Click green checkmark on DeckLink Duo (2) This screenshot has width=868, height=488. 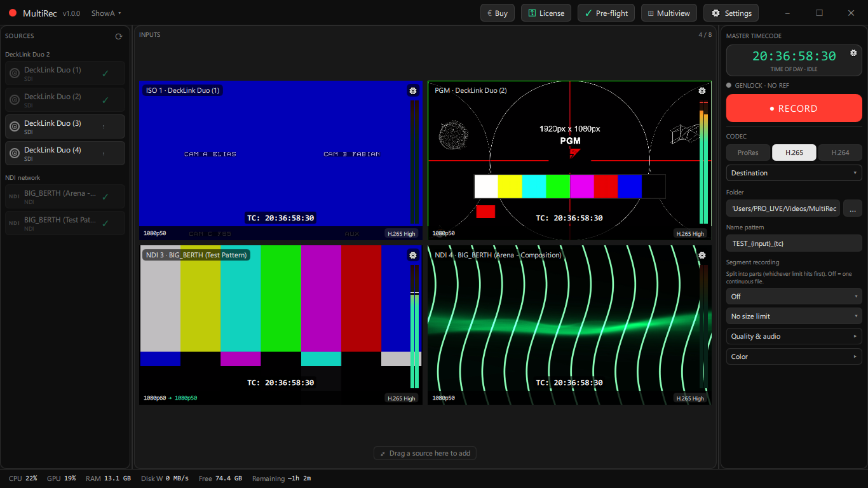click(105, 100)
